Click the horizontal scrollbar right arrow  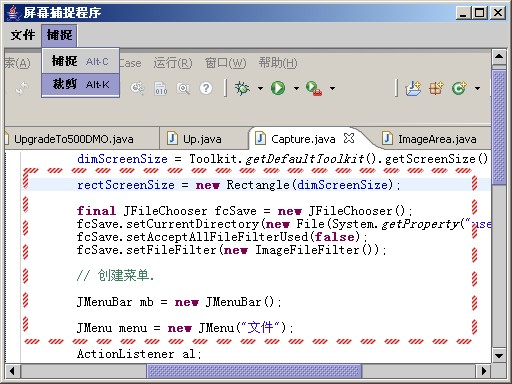[x=483, y=371]
